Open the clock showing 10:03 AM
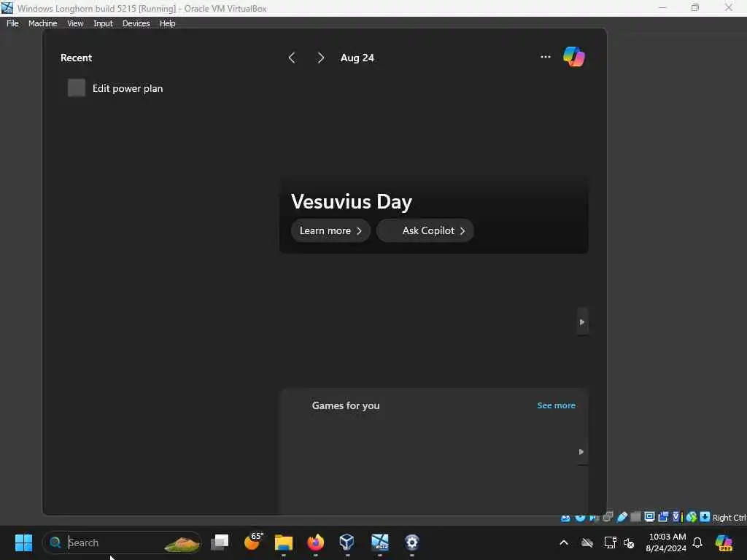747x560 pixels. point(667,542)
